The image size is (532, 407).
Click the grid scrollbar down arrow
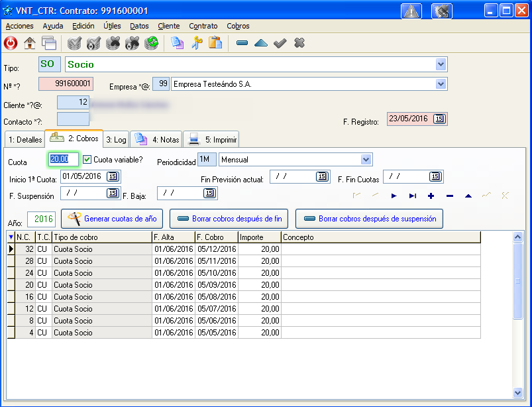pyautogui.click(x=517, y=392)
